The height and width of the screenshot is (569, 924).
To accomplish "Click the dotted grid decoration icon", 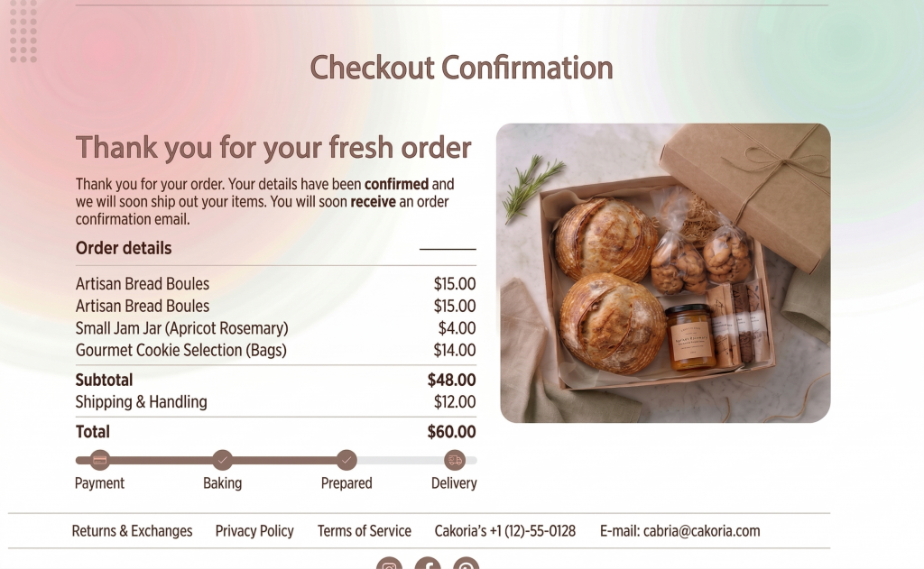I will click(23, 32).
